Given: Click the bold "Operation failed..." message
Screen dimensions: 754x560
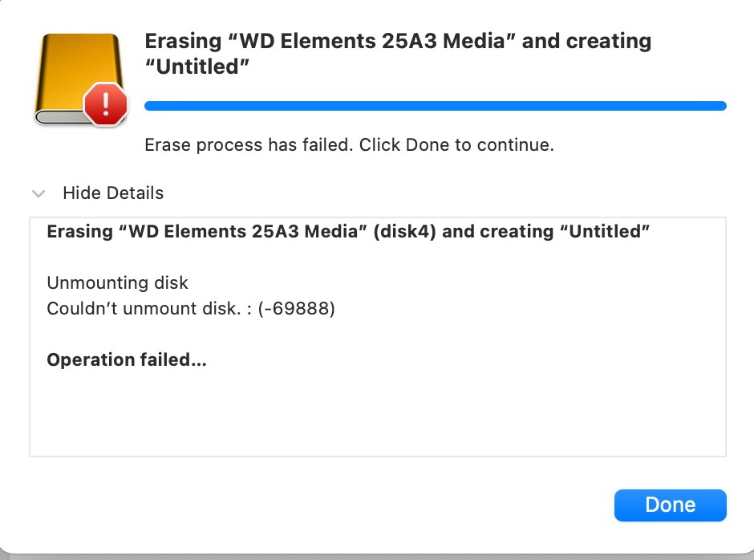Looking at the screenshot, I should click(x=127, y=360).
